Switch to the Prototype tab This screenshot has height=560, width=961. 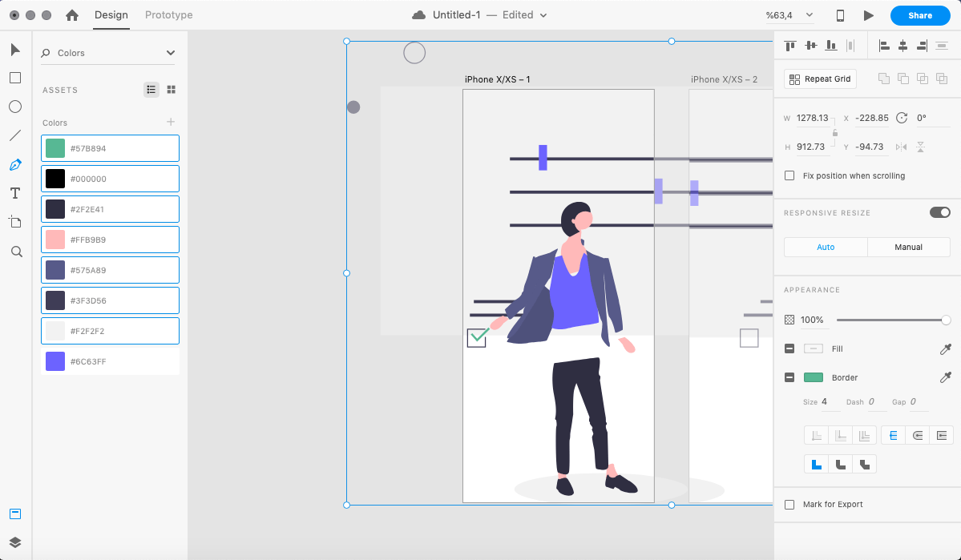click(x=168, y=15)
